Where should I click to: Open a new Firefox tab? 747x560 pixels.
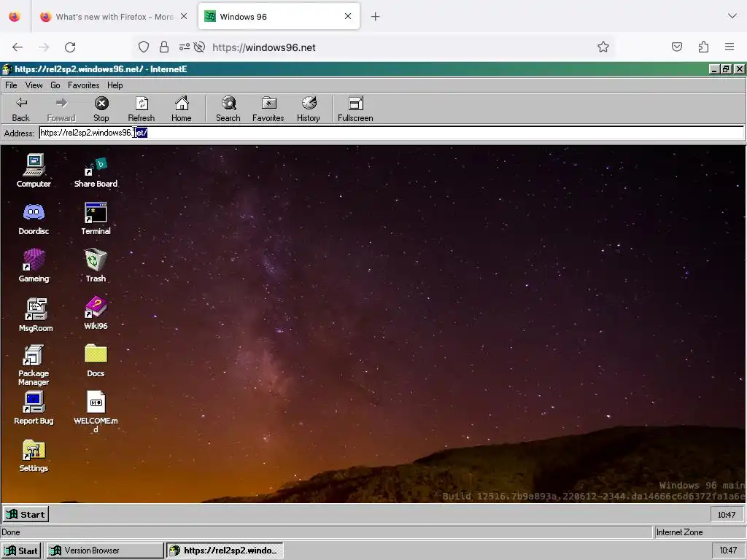click(376, 17)
